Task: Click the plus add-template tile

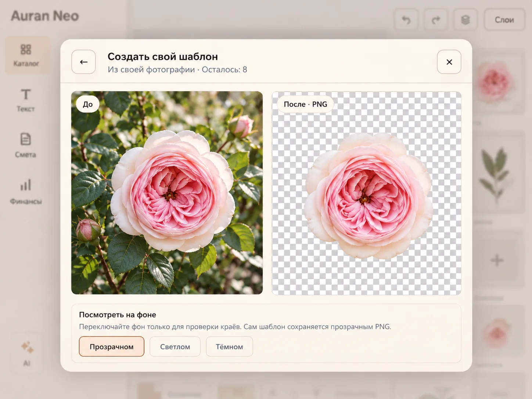Action: click(497, 260)
